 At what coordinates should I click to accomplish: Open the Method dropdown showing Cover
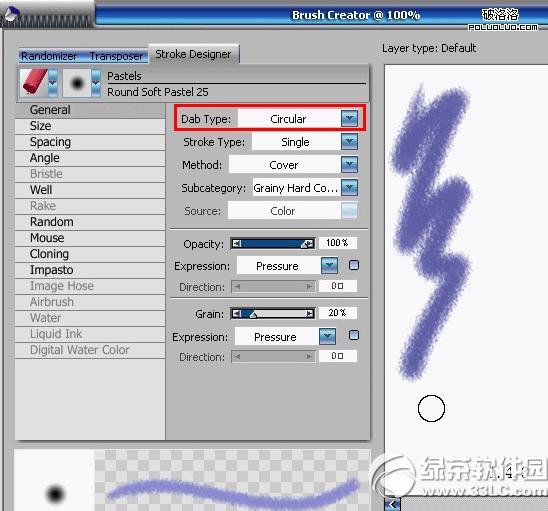click(x=349, y=165)
